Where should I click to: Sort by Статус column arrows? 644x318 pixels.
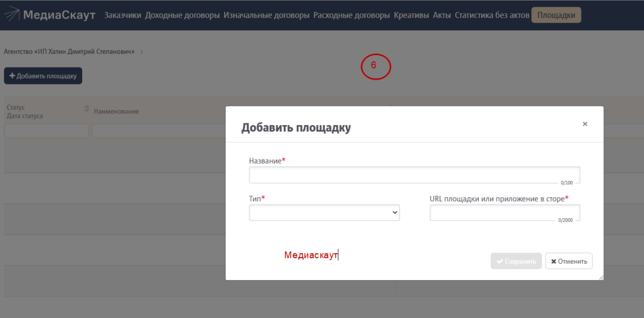[x=87, y=109]
